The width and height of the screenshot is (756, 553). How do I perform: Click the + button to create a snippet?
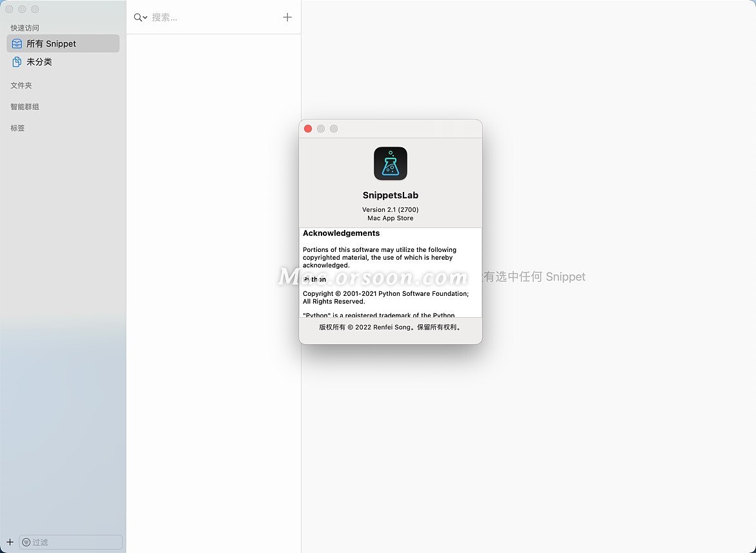point(287,17)
